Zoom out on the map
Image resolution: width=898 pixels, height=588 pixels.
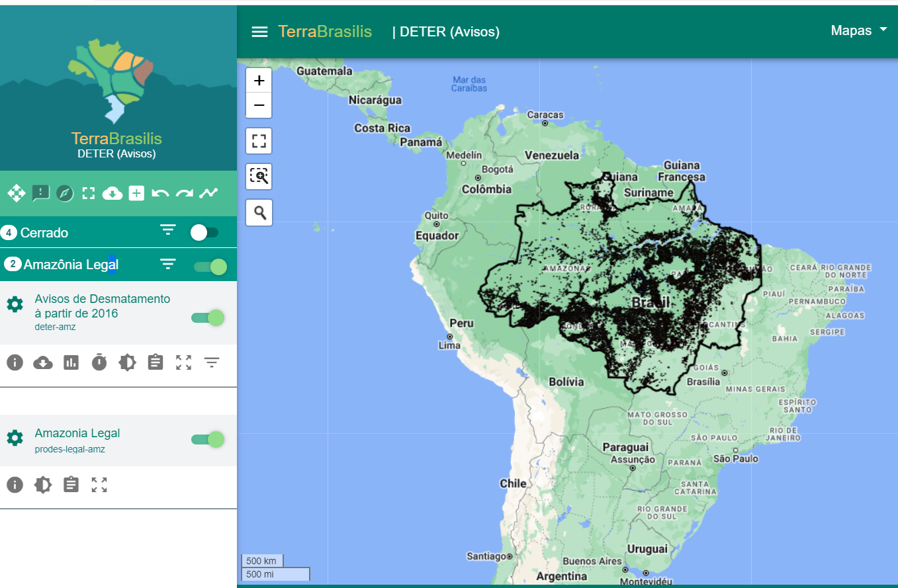[259, 105]
